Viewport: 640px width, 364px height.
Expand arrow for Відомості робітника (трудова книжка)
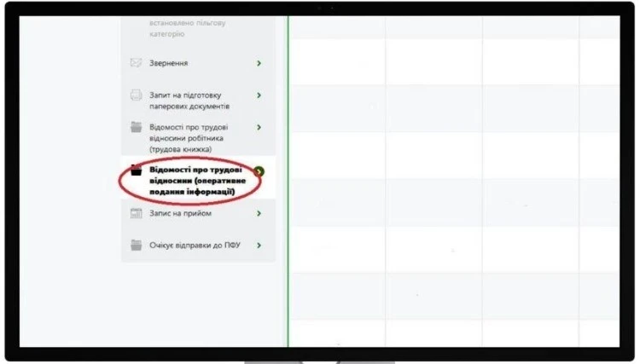(x=259, y=128)
